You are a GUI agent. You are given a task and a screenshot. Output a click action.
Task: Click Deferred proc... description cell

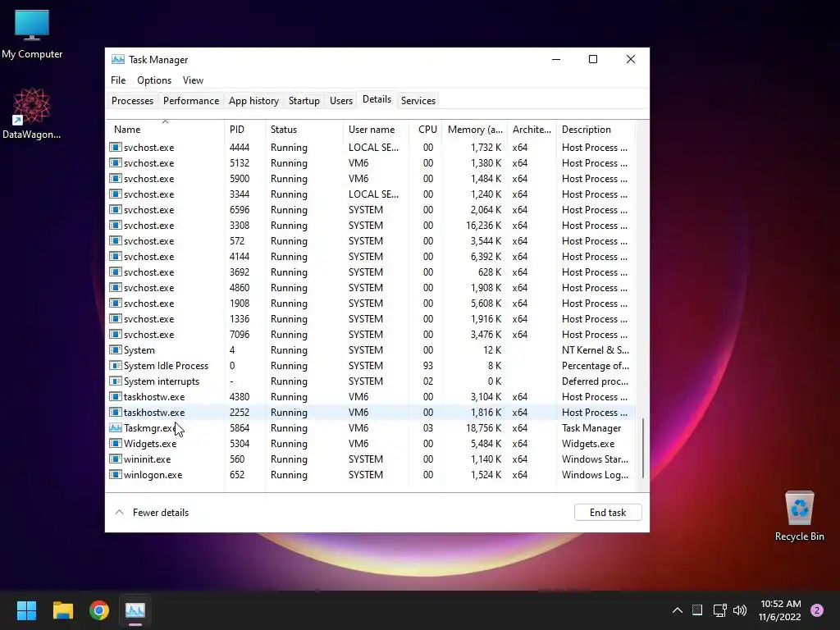(x=596, y=381)
